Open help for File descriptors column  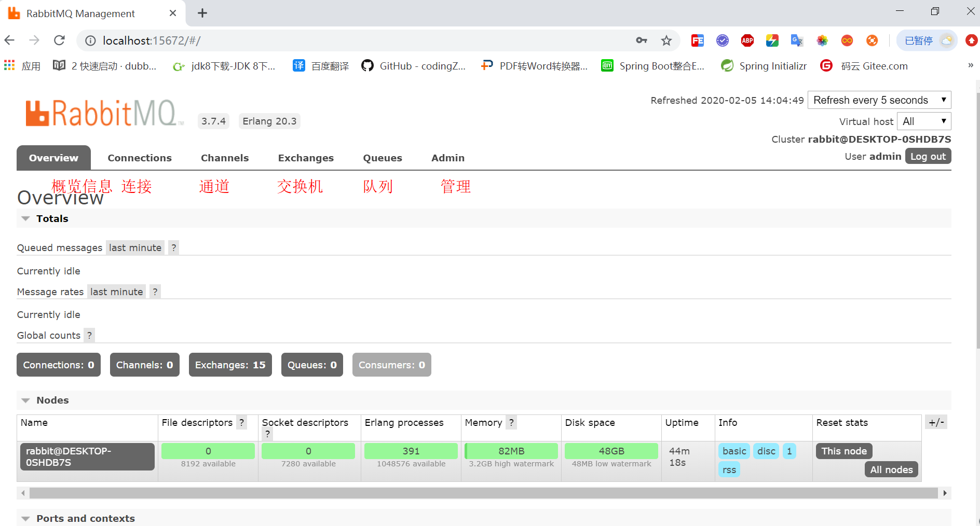click(241, 422)
